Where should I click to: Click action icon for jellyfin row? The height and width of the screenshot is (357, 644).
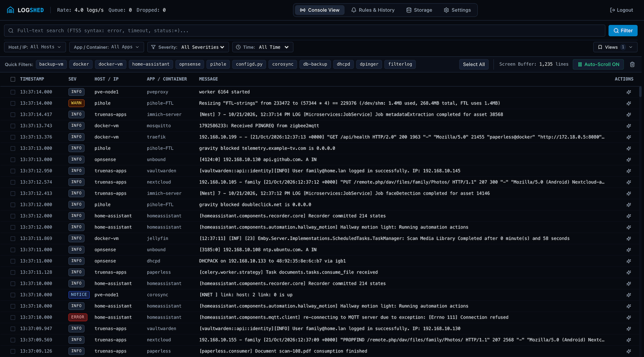point(629,239)
